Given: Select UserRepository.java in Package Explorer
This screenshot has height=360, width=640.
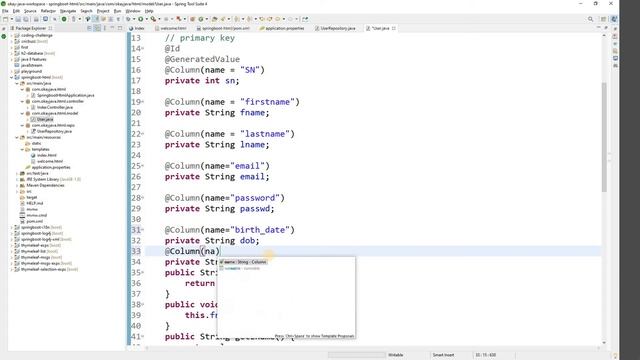Looking at the screenshot, I should point(54,131).
